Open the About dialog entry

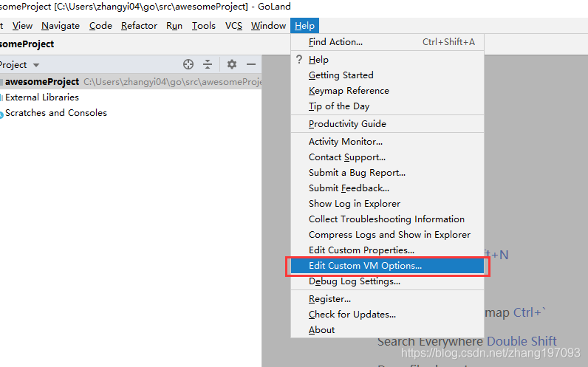387,330
